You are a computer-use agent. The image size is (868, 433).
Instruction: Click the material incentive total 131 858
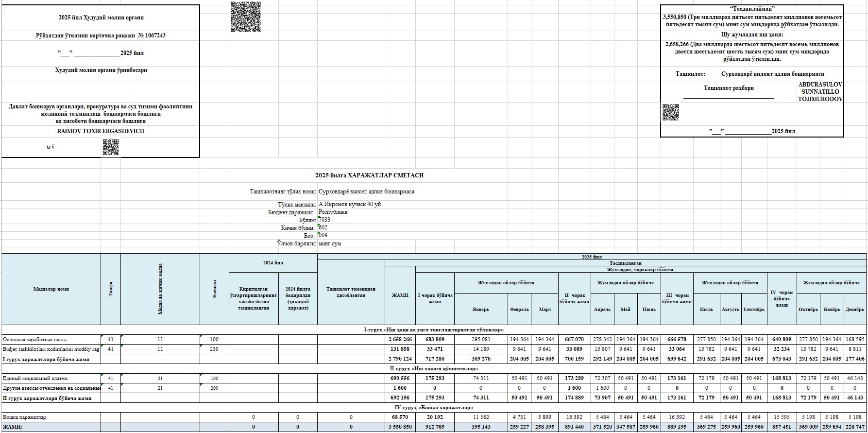(x=400, y=349)
